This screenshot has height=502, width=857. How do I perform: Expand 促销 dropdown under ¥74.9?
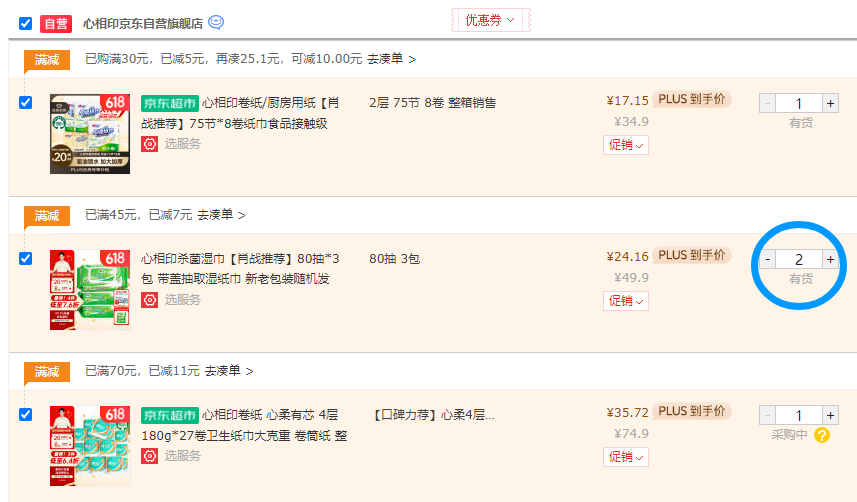tap(626, 457)
